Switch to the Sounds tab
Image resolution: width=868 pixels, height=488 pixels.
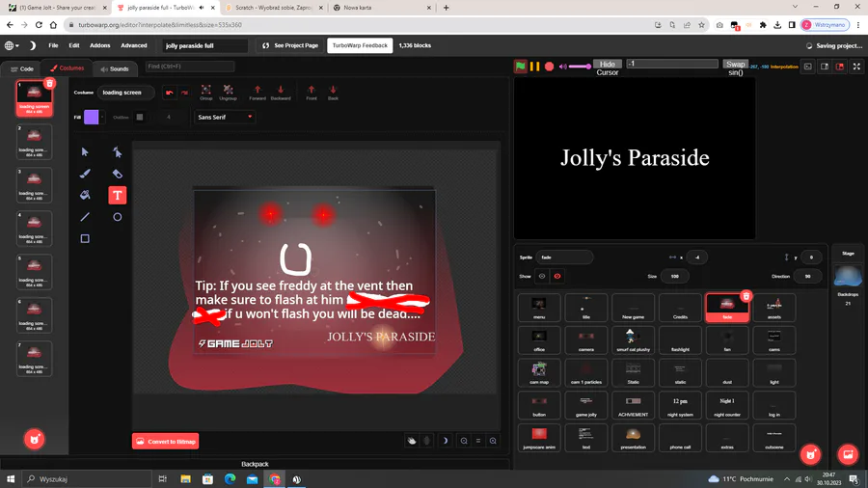pos(115,68)
